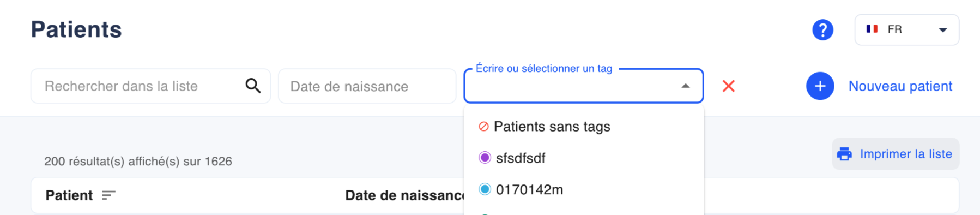Click the Nouveau patient link

[900, 86]
